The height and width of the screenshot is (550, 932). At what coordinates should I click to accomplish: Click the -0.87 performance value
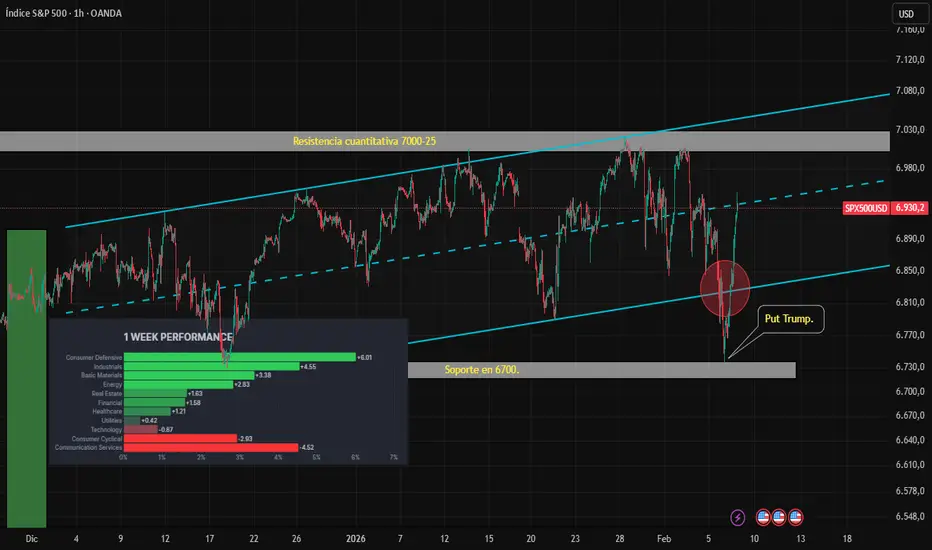pyautogui.click(x=166, y=429)
